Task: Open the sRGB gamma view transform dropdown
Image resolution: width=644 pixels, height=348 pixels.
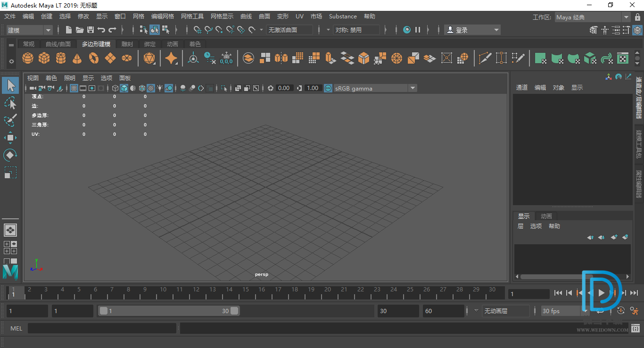Action: 375,88
